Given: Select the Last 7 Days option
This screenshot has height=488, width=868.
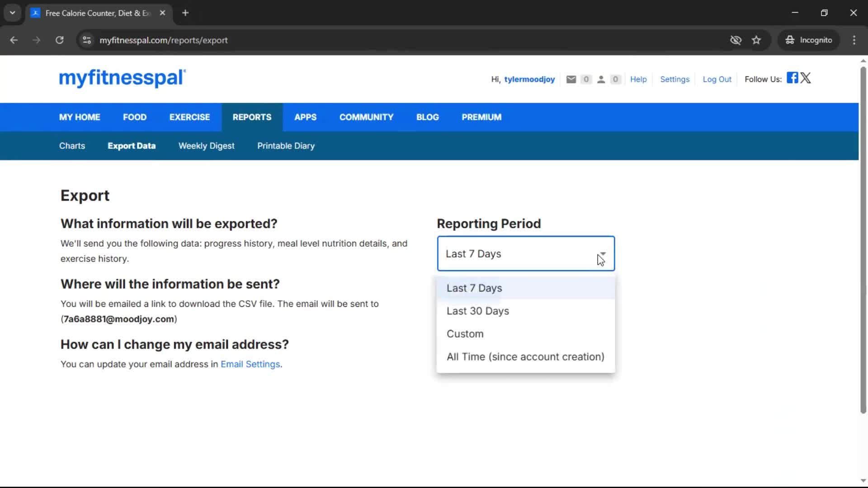Looking at the screenshot, I should click(526, 288).
